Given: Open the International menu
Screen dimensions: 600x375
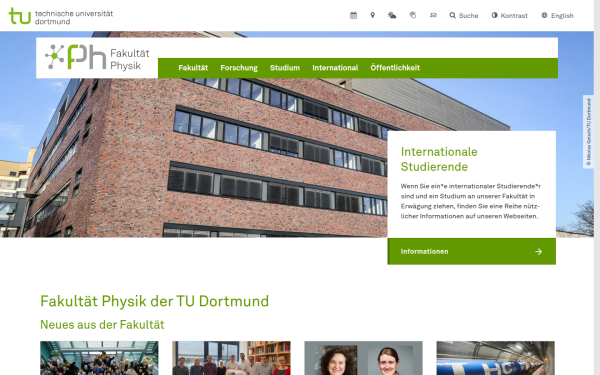Looking at the screenshot, I should pyautogui.click(x=335, y=68).
